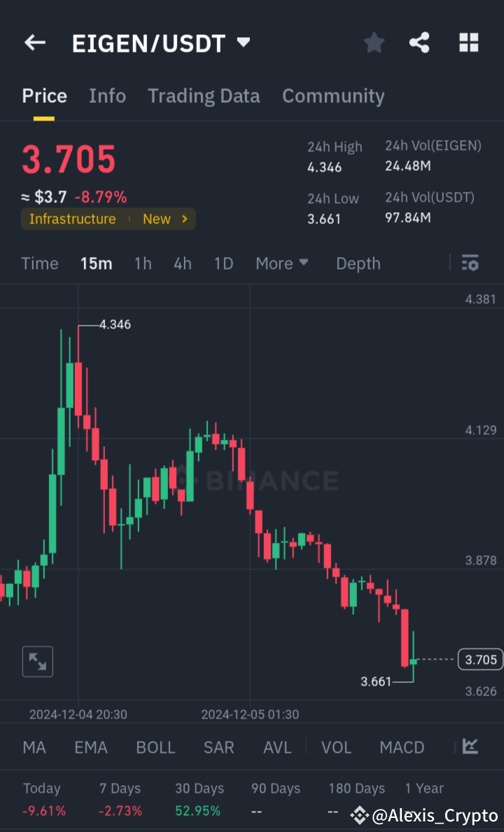Expand chart to fullscreen
Viewport: 504px width, 832px height.
click(x=37, y=661)
